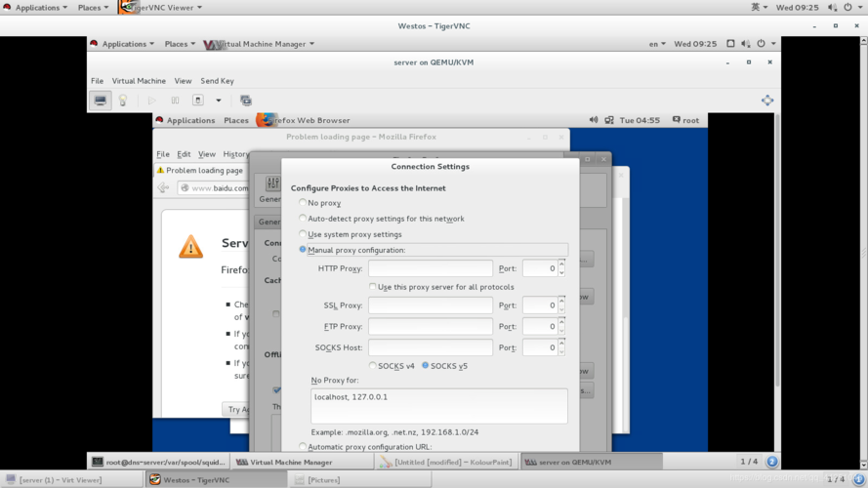Click the run VM play icon

tap(151, 101)
